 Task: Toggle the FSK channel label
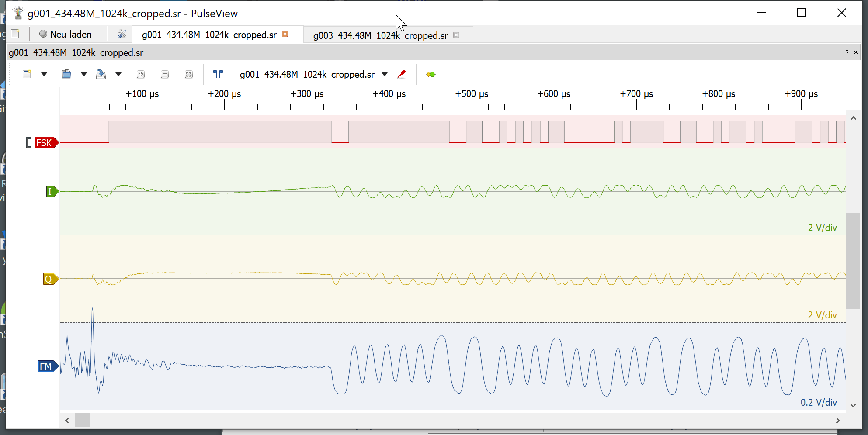coord(44,142)
